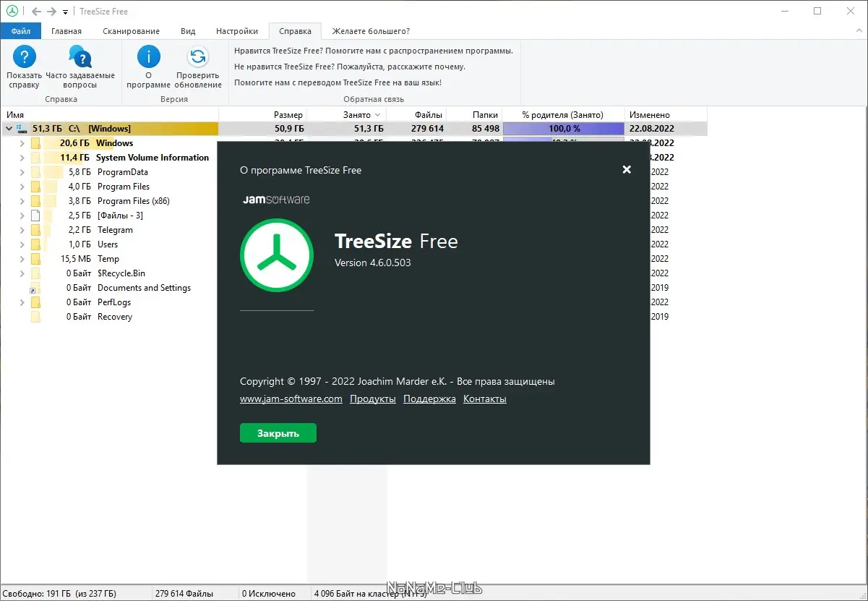
Task: Click the free space status 'Свободно: 191 ГБ'
Action: [x=59, y=594]
